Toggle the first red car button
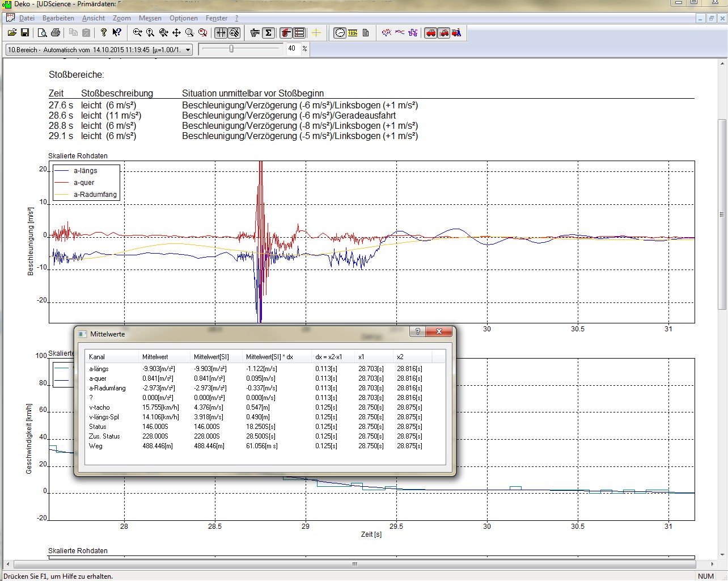This screenshot has height=581, width=728. coord(431,33)
